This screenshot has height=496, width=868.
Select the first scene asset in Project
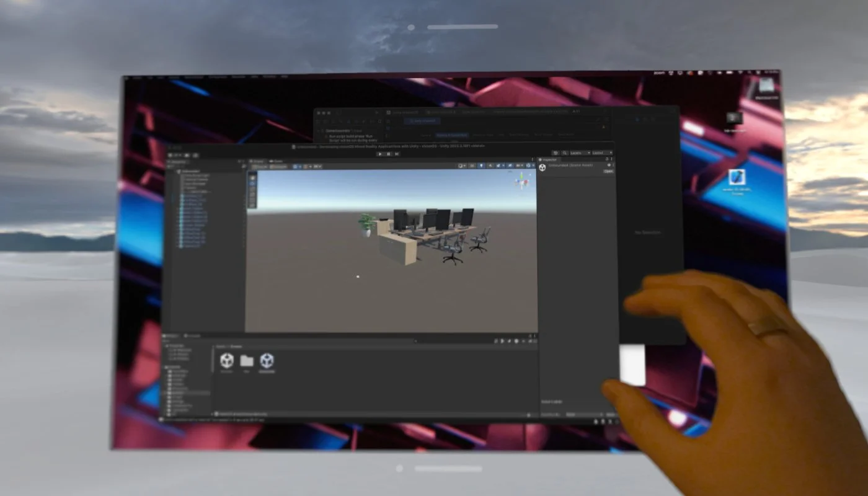227,360
